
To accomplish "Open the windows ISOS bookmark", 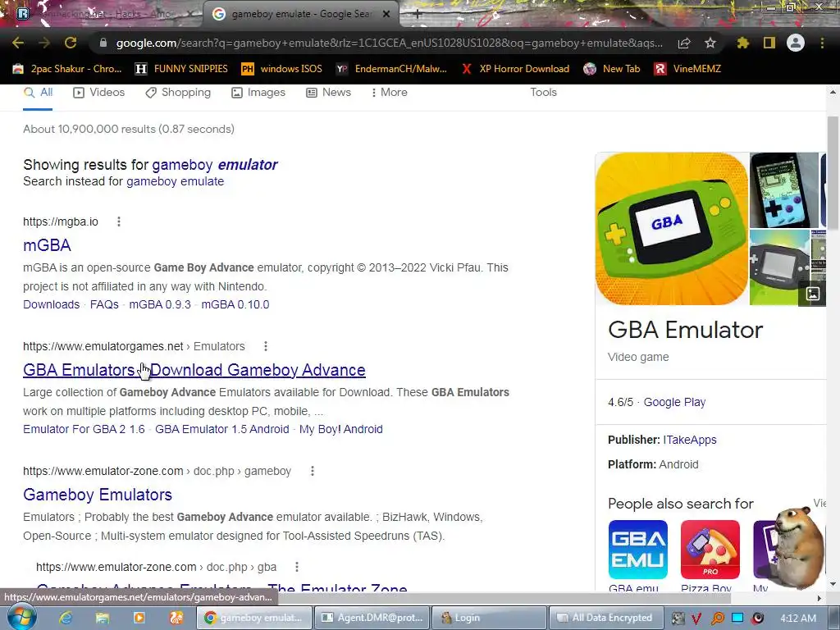I will pyautogui.click(x=281, y=69).
